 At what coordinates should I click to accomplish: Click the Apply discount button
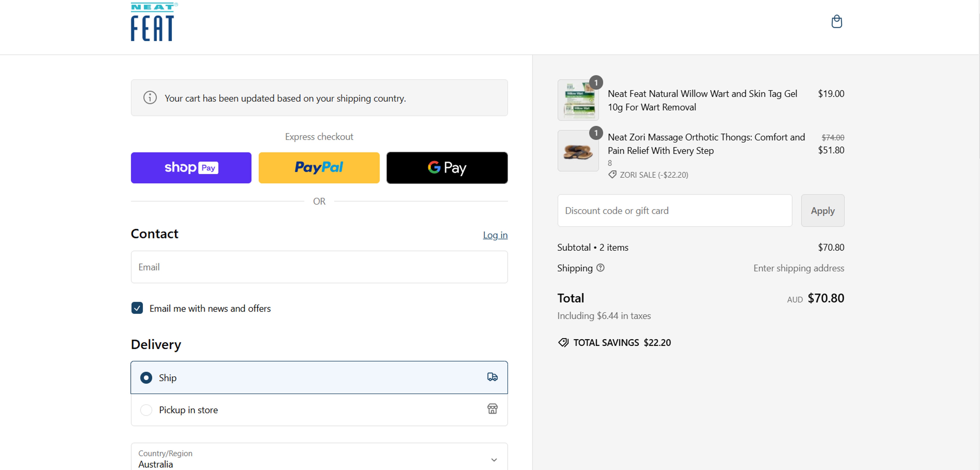click(x=823, y=211)
